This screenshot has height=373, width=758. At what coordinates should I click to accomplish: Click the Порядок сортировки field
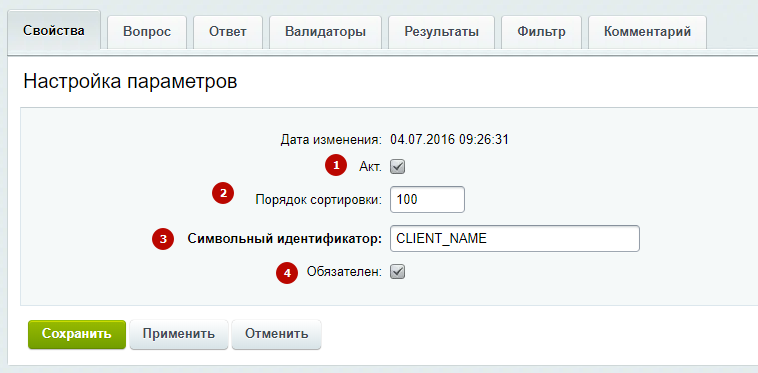click(427, 200)
